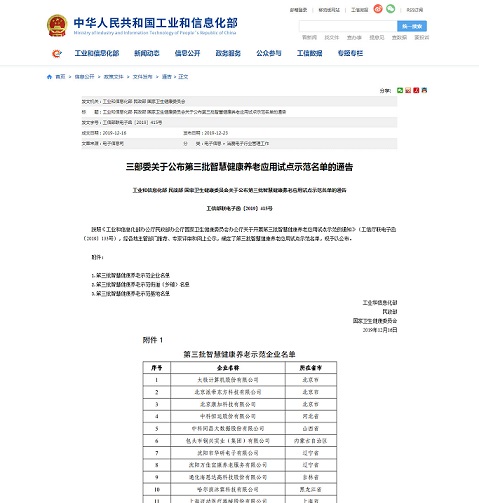The width and height of the screenshot is (479, 503).
Task: Click the 所在省市 column header
Action: coord(311,368)
